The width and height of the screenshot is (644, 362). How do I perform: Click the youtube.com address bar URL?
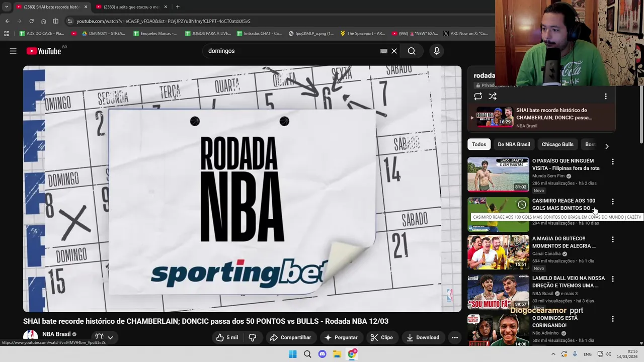pyautogui.click(x=164, y=21)
